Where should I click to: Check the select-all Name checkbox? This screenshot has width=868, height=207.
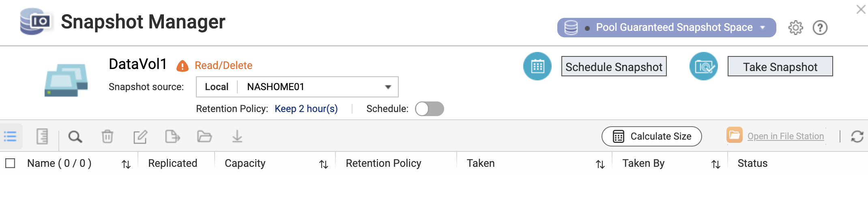[x=10, y=163]
